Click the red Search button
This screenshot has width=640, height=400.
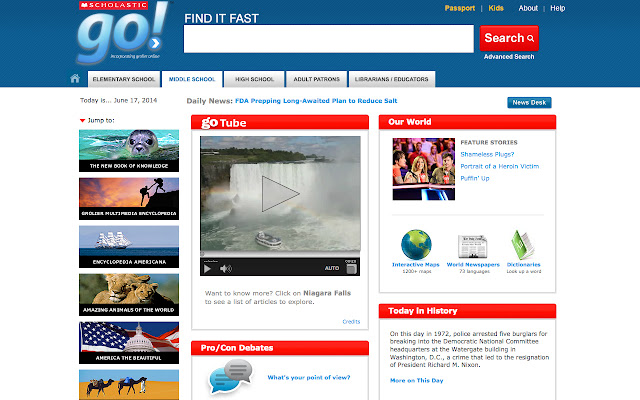pos(509,38)
